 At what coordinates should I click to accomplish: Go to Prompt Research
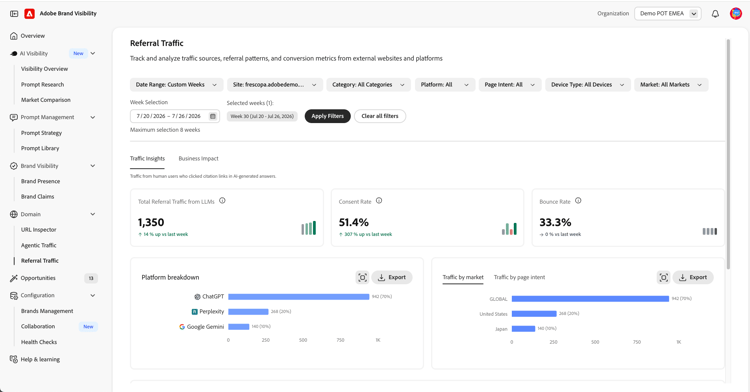(43, 85)
